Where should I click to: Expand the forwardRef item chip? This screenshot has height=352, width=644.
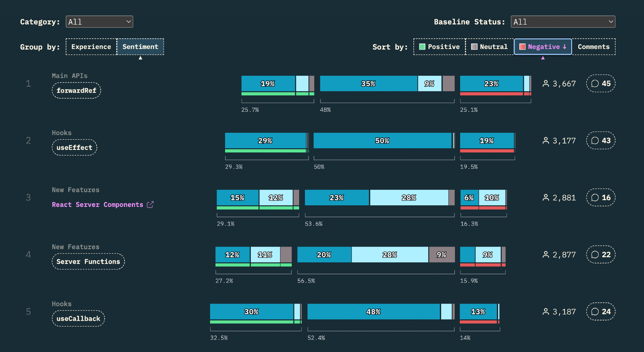coord(76,91)
